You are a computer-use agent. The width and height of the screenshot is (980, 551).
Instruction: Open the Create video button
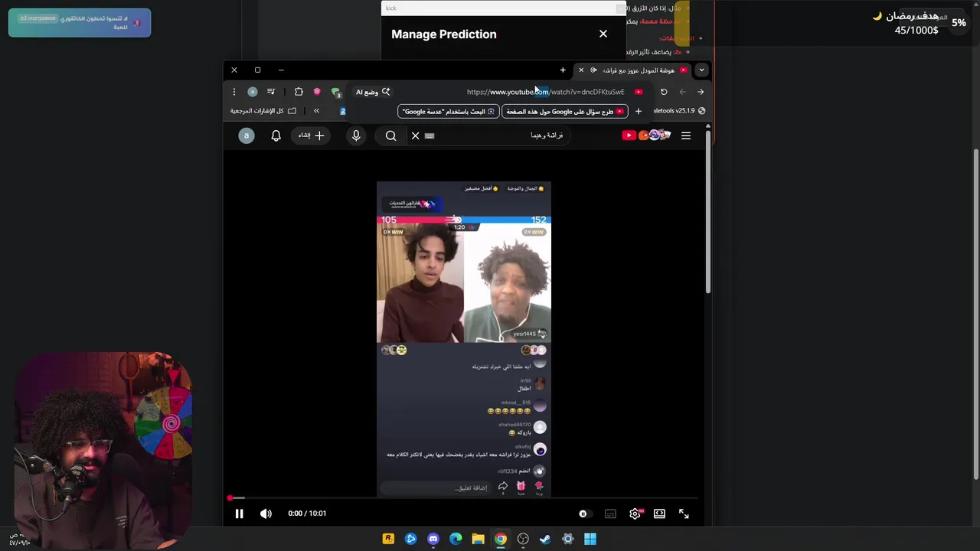312,135
